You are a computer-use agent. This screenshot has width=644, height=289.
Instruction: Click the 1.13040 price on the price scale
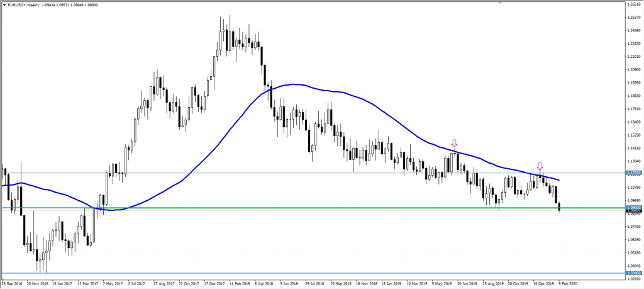[x=634, y=161]
